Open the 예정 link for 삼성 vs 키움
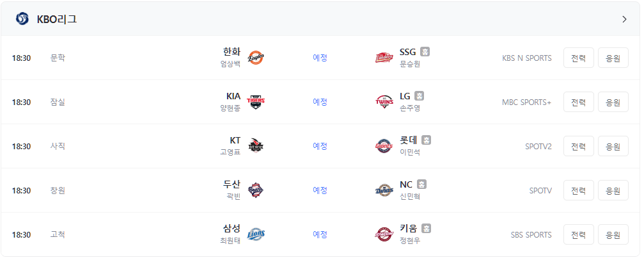 (320, 234)
